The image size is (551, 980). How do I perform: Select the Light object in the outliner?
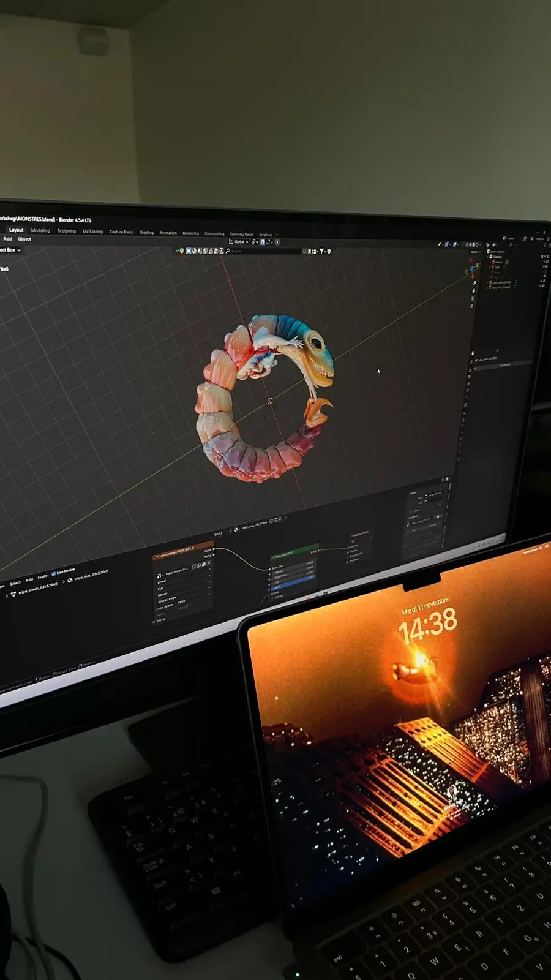click(497, 267)
